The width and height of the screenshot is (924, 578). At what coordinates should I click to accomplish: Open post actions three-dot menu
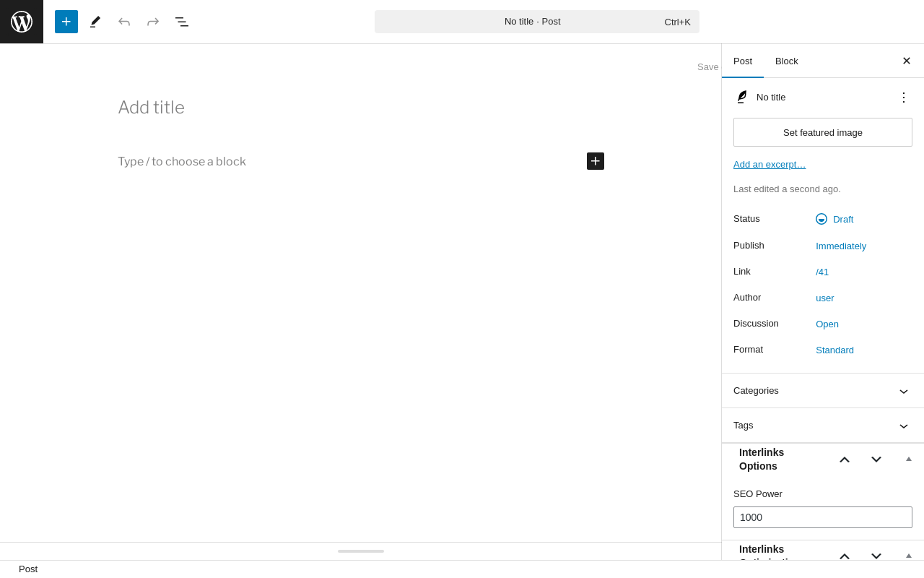(904, 98)
